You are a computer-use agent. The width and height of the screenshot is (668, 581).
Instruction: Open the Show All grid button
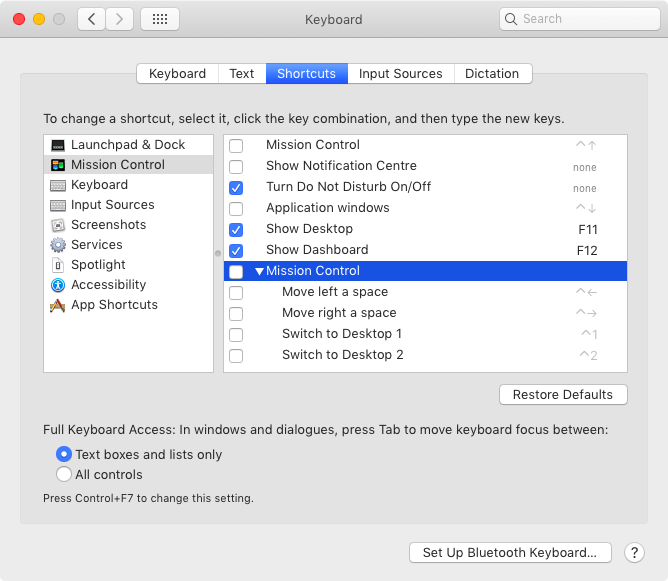click(x=160, y=19)
